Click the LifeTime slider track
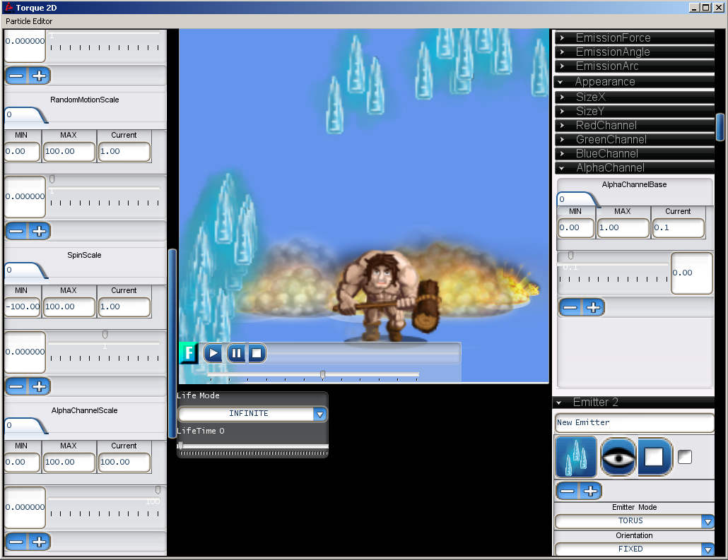The height and width of the screenshot is (560, 728). tap(253, 446)
